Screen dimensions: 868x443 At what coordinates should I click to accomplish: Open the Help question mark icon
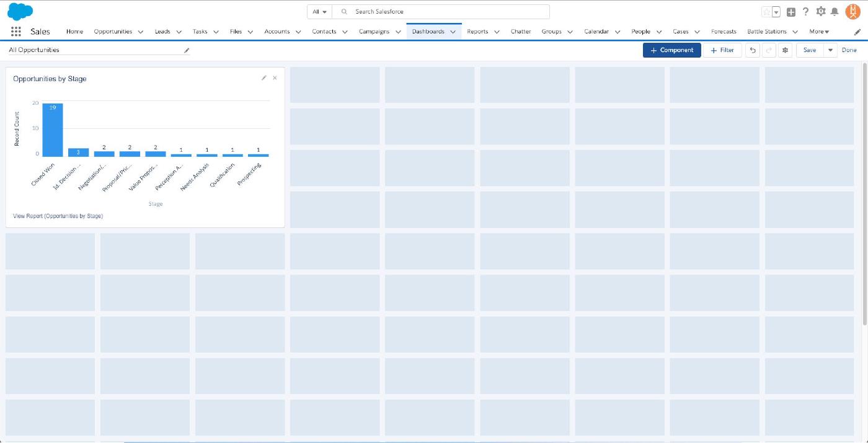805,12
